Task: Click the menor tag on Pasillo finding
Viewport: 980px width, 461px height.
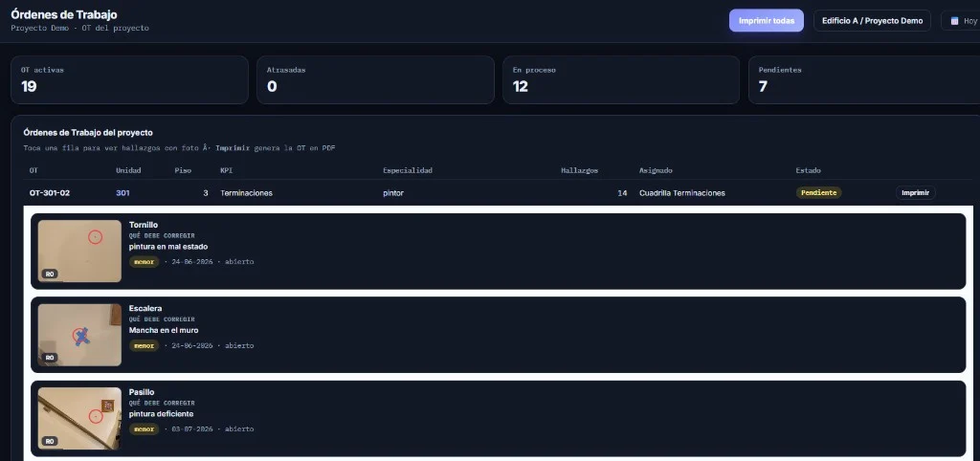Action: [144, 429]
